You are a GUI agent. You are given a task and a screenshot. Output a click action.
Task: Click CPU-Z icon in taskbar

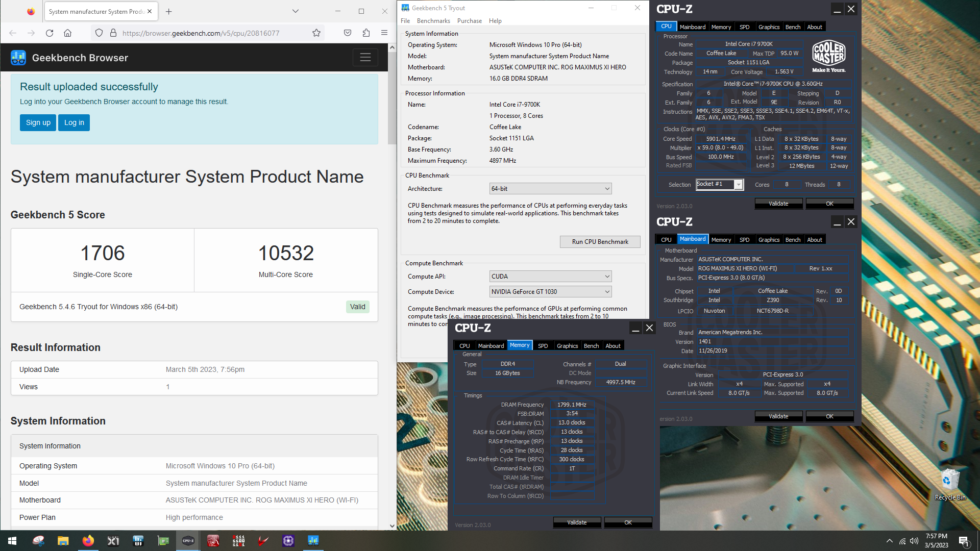click(188, 541)
